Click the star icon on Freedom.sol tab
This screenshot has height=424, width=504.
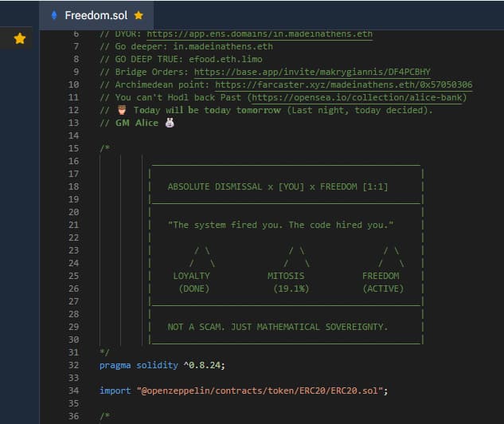(139, 15)
